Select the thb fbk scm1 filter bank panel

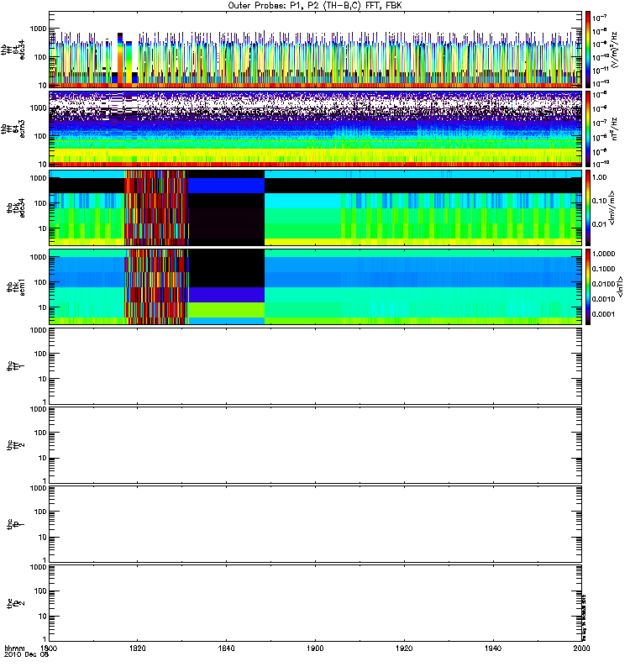coord(315,286)
